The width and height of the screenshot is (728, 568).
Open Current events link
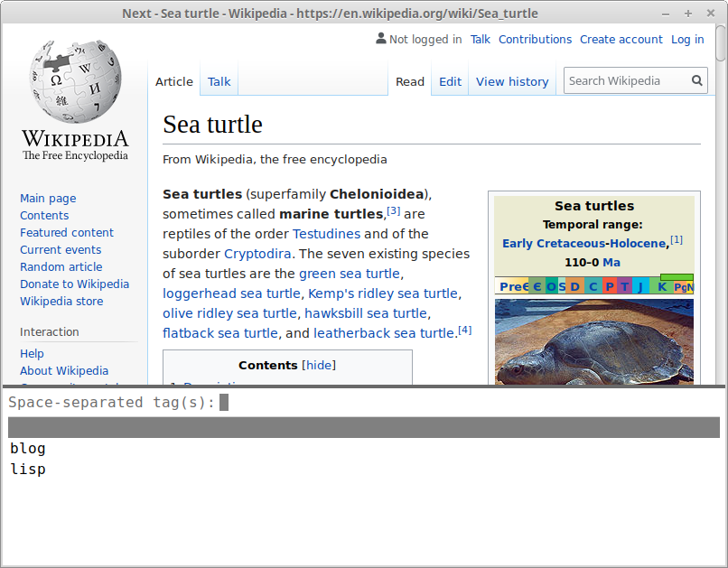pos(61,249)
